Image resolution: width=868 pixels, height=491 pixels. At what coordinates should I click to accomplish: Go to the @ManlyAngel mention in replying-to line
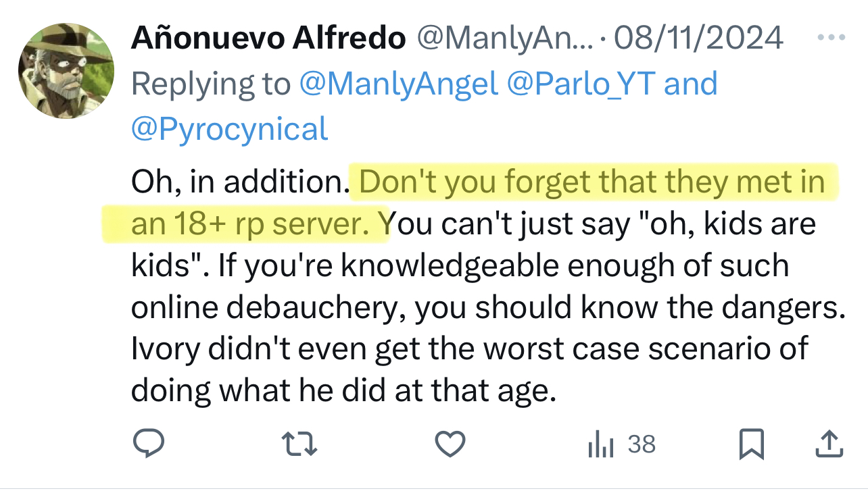coord(397,84)
